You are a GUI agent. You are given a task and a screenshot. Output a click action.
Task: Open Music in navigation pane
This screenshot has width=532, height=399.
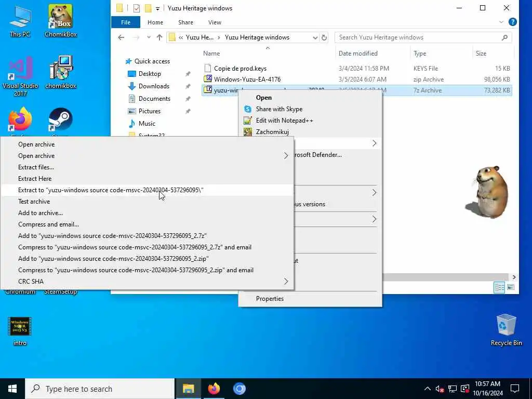147,124
